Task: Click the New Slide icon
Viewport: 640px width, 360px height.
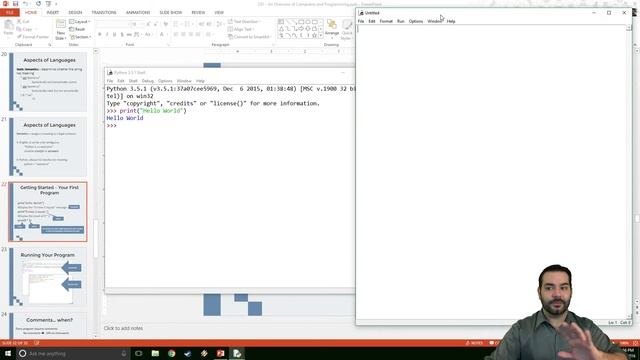Action: [x=60, y=24]
